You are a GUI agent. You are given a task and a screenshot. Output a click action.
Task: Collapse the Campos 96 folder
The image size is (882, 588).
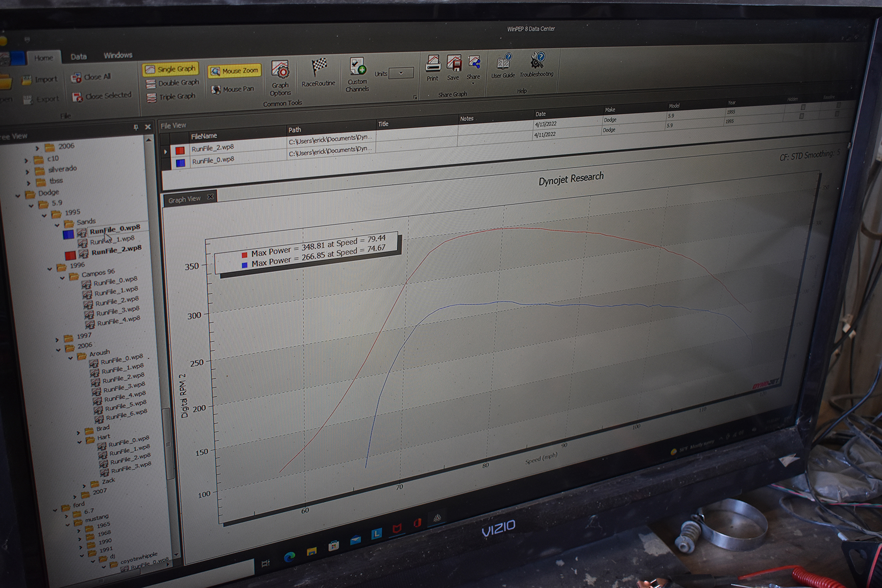pyautogui.click(x=62, y=278)
